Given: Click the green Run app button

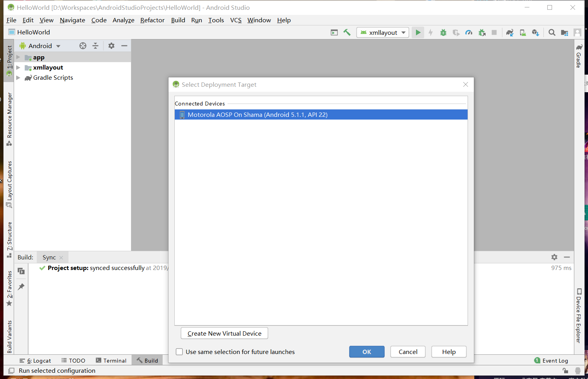Looking at the screenshot, I should click(x=418, y=32).
